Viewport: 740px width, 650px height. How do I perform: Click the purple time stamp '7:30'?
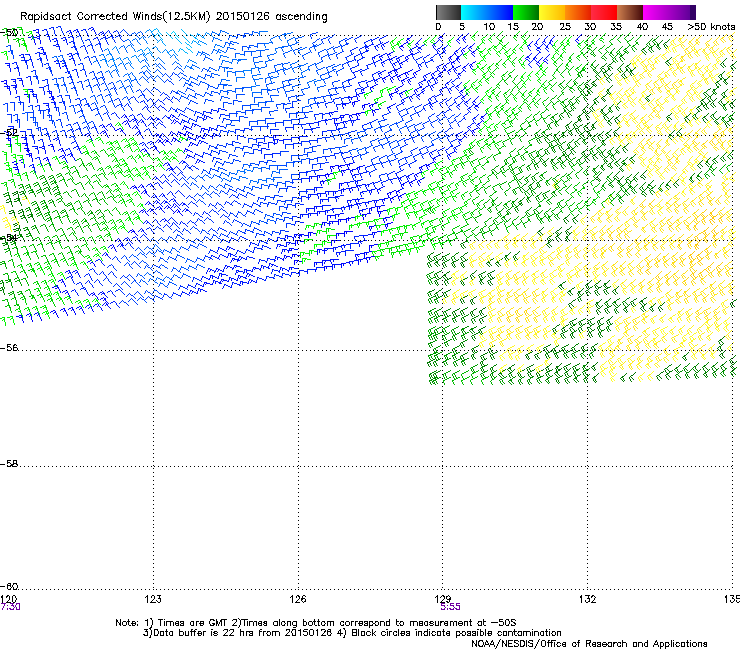point(10,607)
